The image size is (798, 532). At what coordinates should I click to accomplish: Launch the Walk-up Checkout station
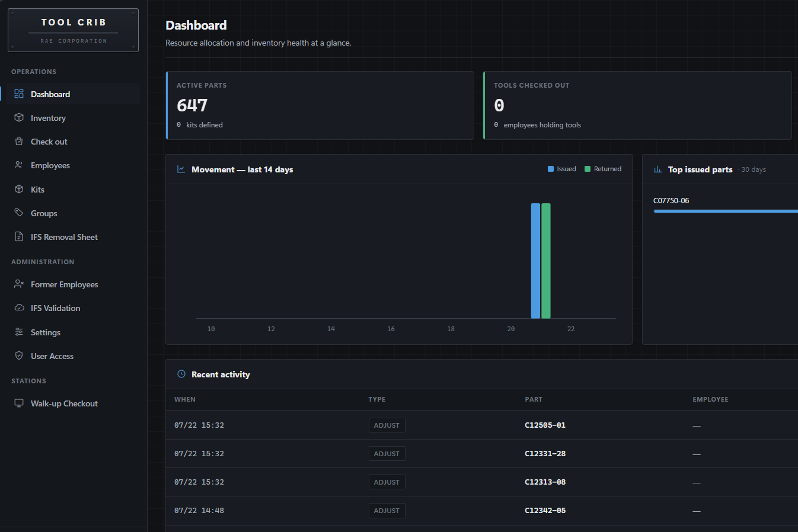pyautogui.click(x=74, y=403)
